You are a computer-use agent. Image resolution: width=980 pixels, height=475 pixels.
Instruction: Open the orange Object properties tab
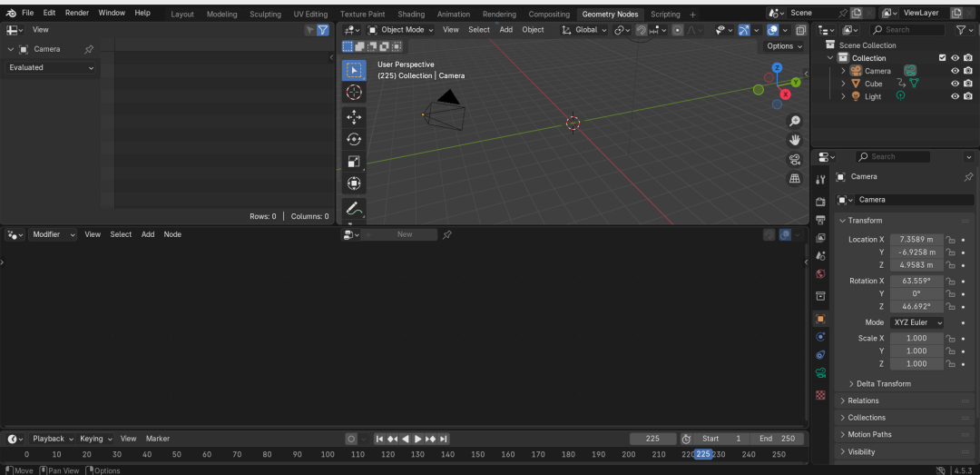(x=820, y=319)
